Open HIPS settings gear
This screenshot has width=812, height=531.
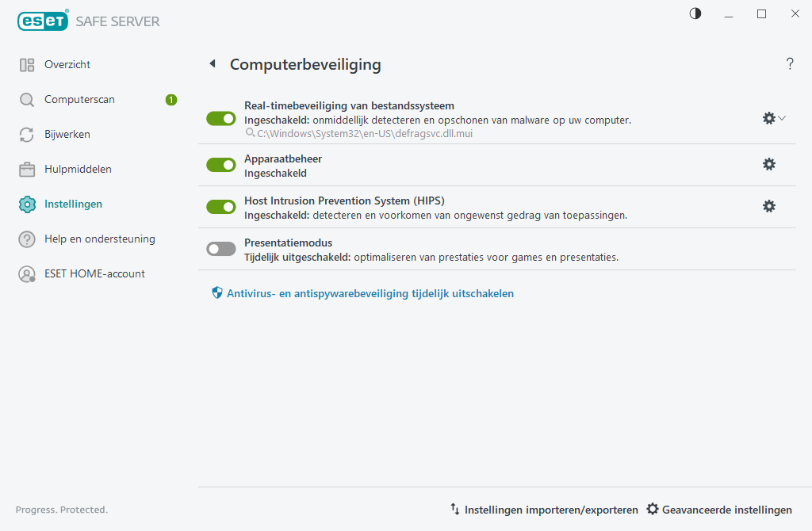pyautogui.click(x=768, y=206)
